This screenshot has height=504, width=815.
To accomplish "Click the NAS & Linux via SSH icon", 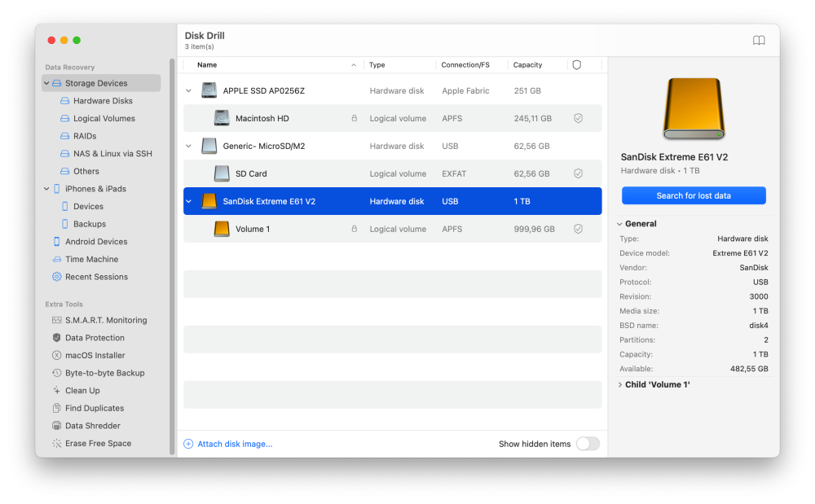I will pyautogui.click(x=65, y=154).
